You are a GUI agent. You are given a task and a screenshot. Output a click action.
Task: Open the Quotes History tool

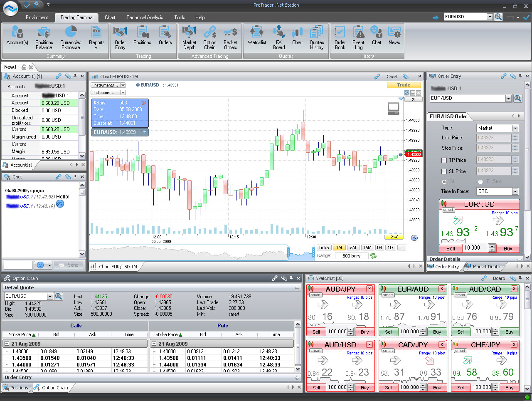tap(317, 38)
